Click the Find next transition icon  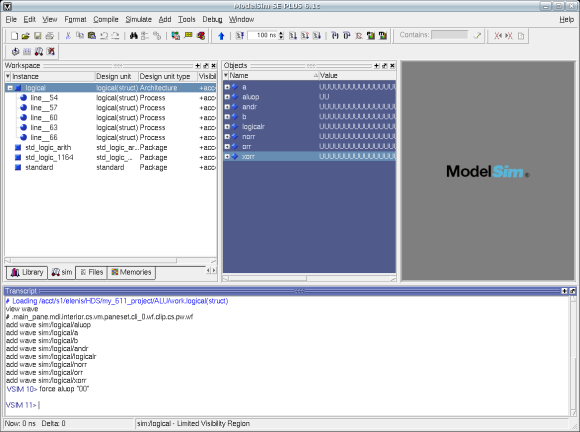click(x=509, y=36)
